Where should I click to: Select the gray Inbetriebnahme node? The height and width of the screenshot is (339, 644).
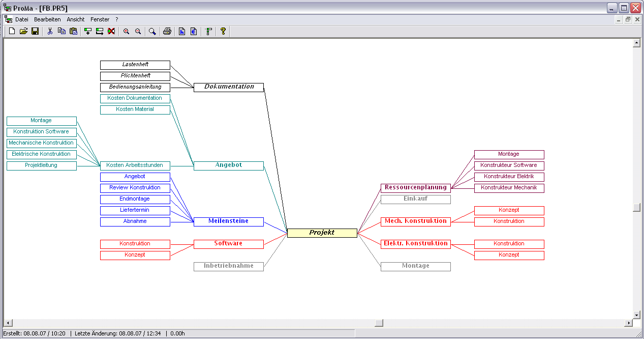coord(229,266)
